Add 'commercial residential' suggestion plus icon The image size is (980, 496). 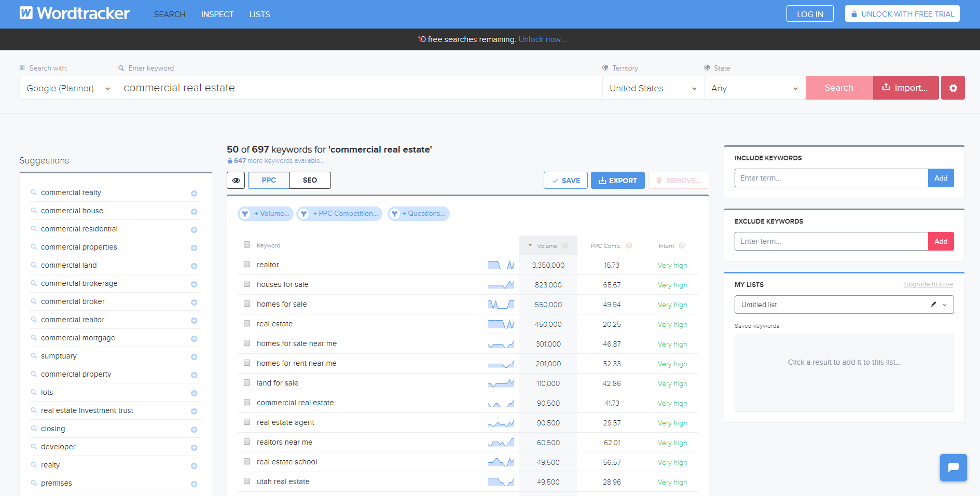pos(194,230)
